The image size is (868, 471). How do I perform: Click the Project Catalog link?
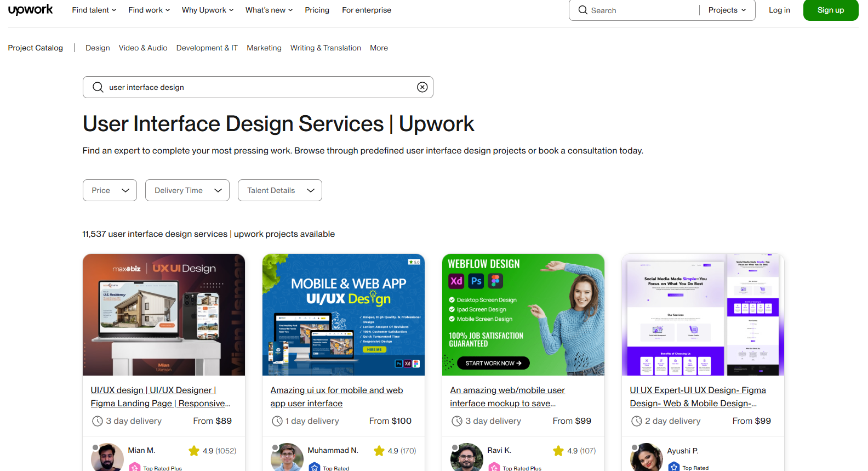(x=36, y=48)
